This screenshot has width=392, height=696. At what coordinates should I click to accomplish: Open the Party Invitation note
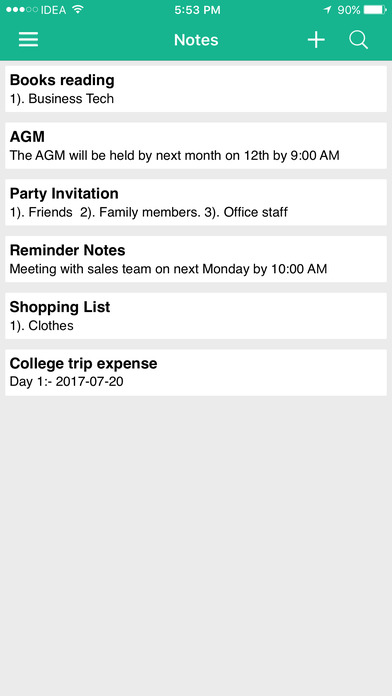coord(196,202)
